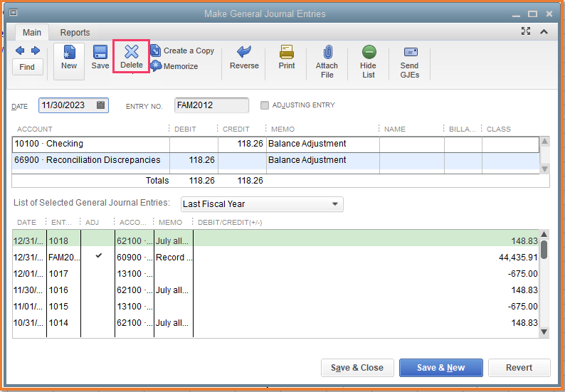Click the ADJ checkmark on FAM20 row
This screenshot has width=565, height=392.
[x=99, y=256]
